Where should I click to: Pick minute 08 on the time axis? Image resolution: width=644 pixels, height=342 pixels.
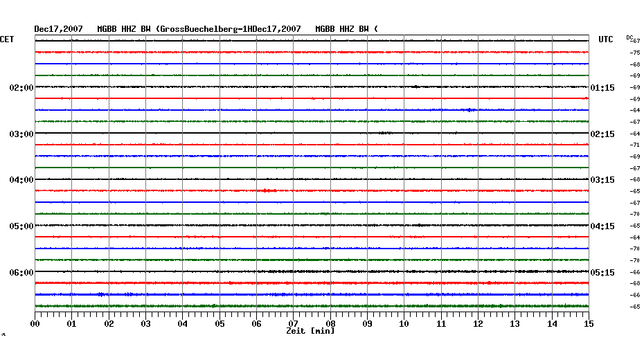click(330, 324)
